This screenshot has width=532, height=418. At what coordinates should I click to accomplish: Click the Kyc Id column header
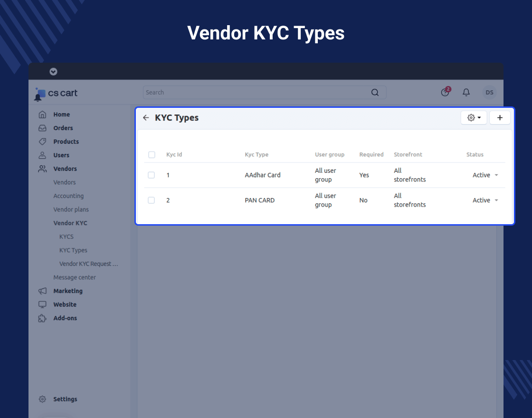coord(174,154)
